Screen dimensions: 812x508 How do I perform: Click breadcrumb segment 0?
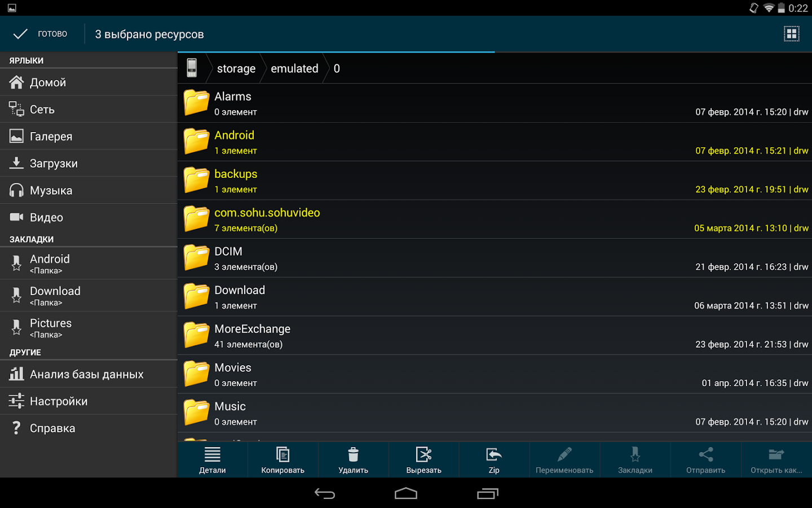click(x=337, y=68)
